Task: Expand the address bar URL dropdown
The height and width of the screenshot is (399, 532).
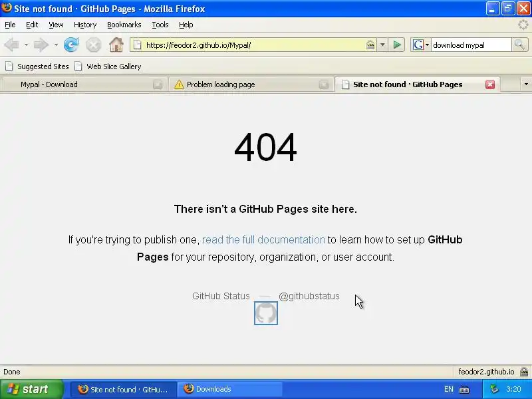Action: point(382,45)
